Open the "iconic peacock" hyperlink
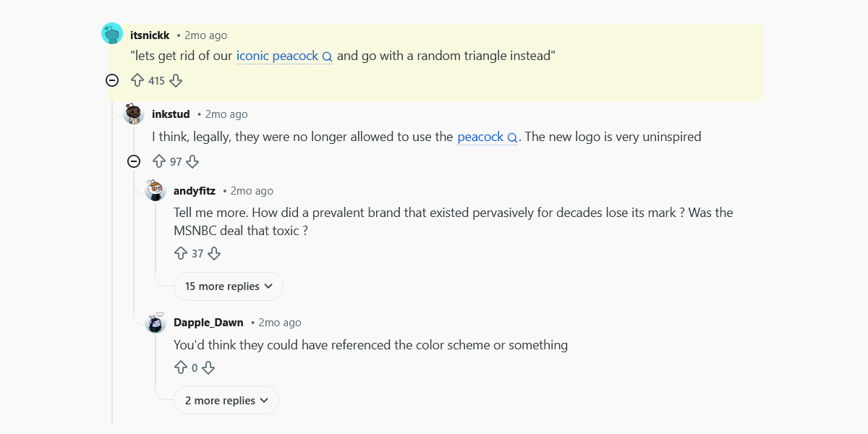The image size is (868, 434). pos(276,56)
